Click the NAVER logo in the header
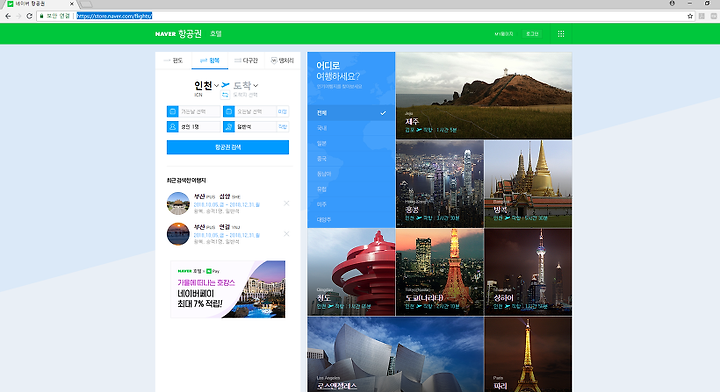 point(165,34)
